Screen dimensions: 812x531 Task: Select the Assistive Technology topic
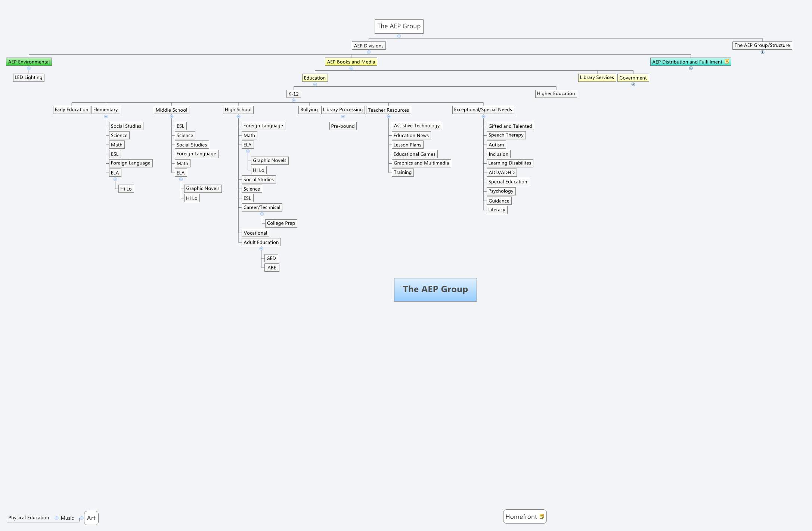[416, 126]
